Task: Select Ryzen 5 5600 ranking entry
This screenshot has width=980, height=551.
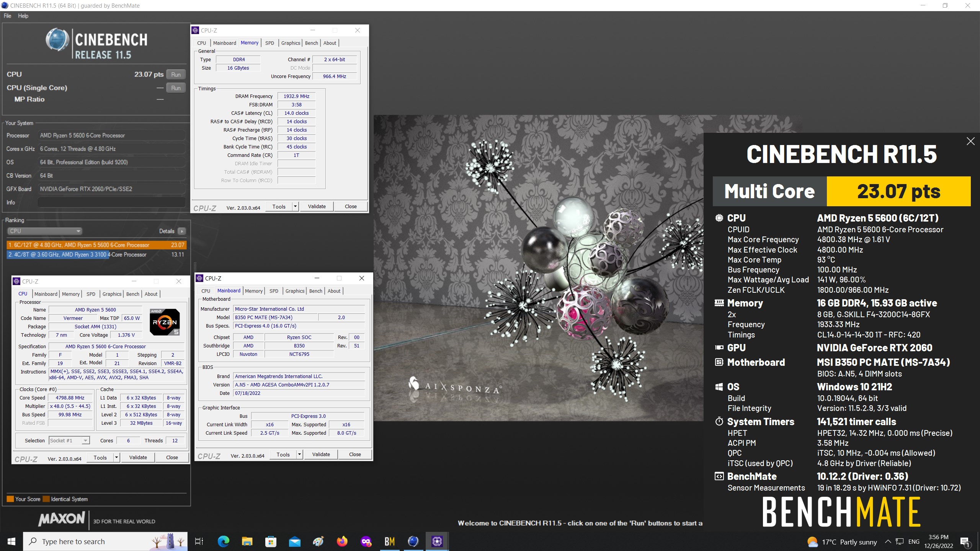Action: coord(96,245)
